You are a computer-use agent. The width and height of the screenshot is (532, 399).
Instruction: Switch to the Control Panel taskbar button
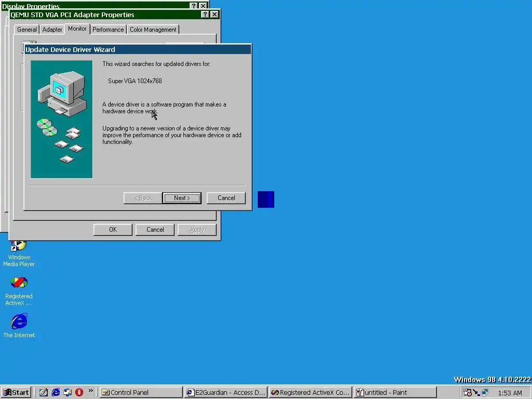click(141, 392)
